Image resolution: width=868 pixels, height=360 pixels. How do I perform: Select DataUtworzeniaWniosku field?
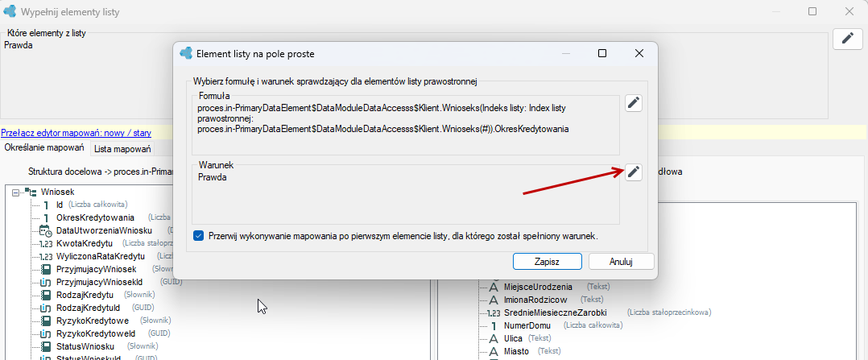tap(104, 230)
